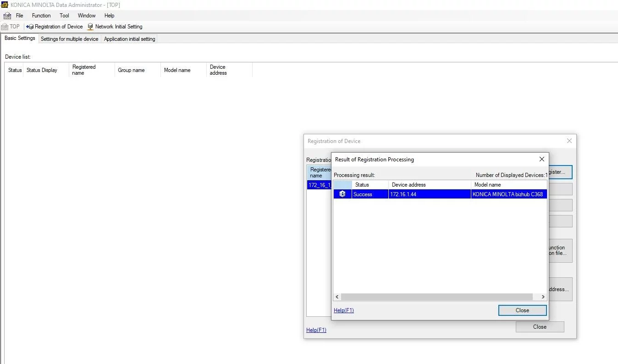Open the File menu

[x=20, y=16]
